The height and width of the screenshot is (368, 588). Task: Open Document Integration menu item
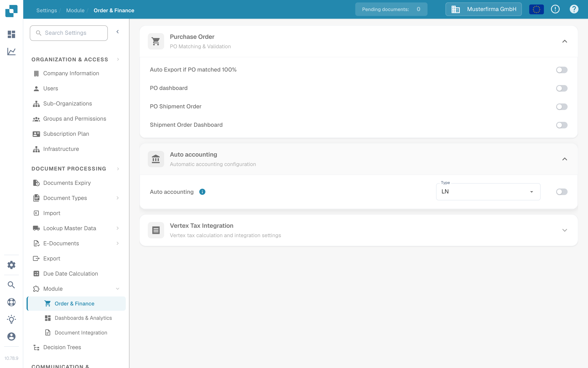click(x=76, y=333)
